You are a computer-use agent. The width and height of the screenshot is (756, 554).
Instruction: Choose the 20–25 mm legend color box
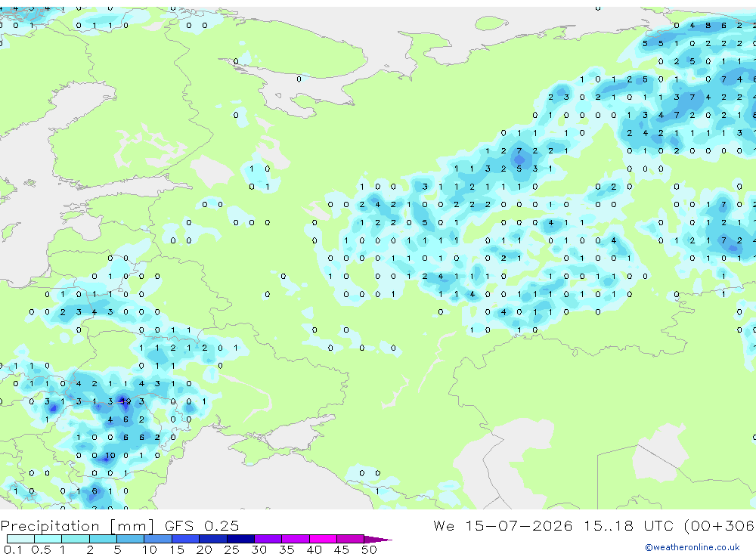213,539
